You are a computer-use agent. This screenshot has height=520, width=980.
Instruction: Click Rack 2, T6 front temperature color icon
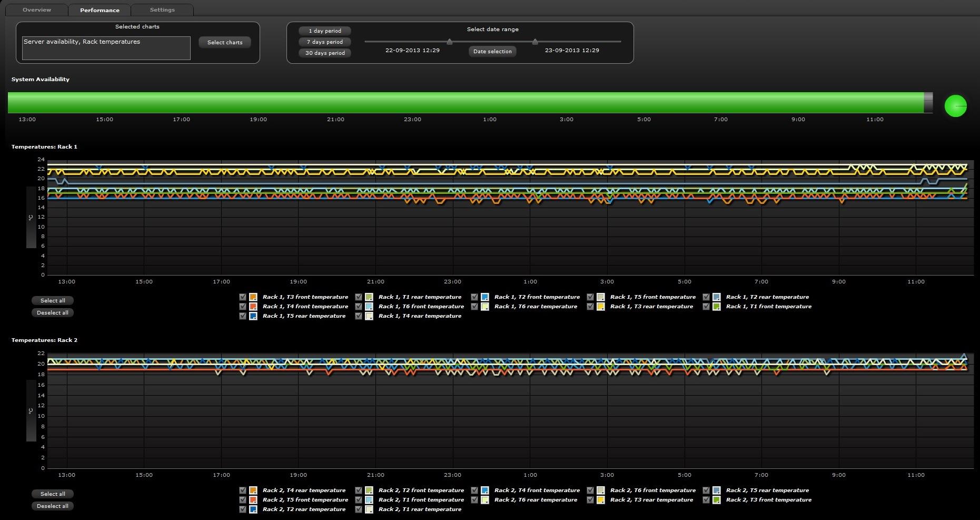[x=601, y=490]
